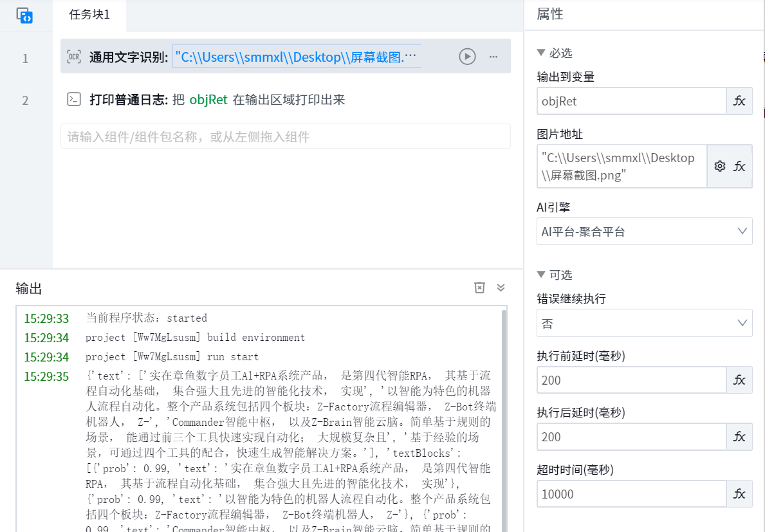Click fx button for output variable
The height and width of the screenshot is (532, 765).
(739, 101)
